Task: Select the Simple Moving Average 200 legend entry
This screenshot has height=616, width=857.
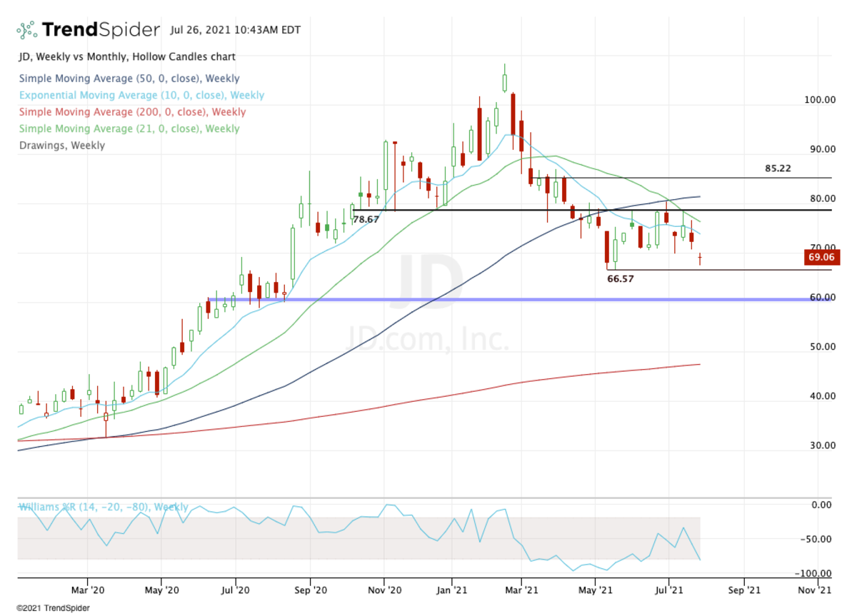Action: [131, 112]
